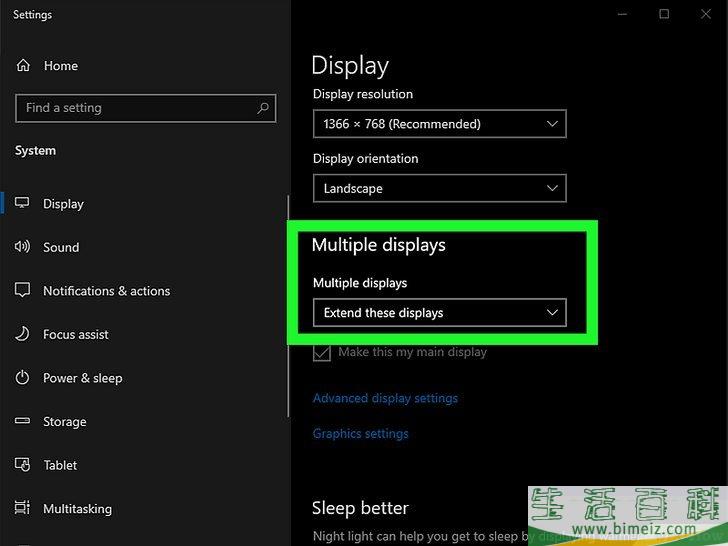Click the Storage drive icon
Image resolution: width=728 pixels, height=546 pixels.
(x=22, y=421)
